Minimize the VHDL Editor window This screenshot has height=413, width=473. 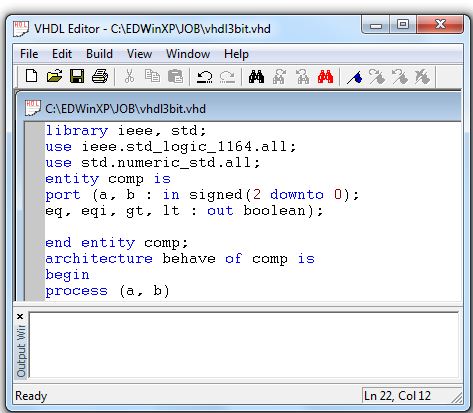pyautogui.click(x=376, y=25)
